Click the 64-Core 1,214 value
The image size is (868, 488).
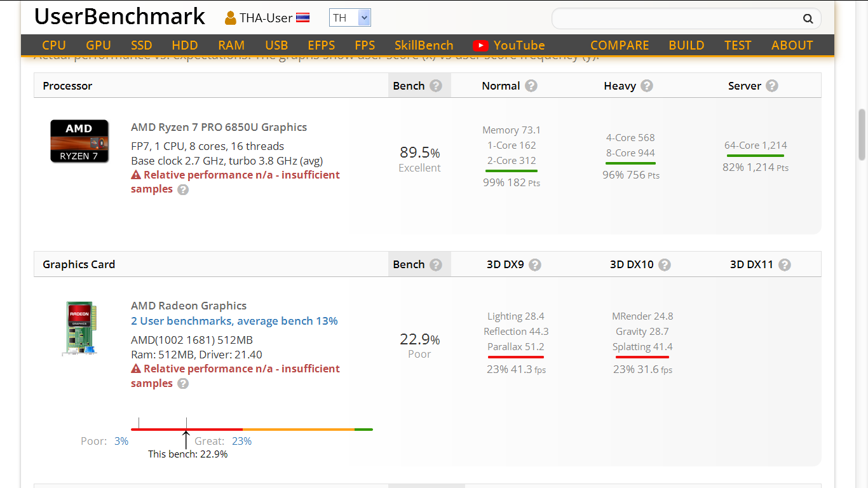coord(756,146)
